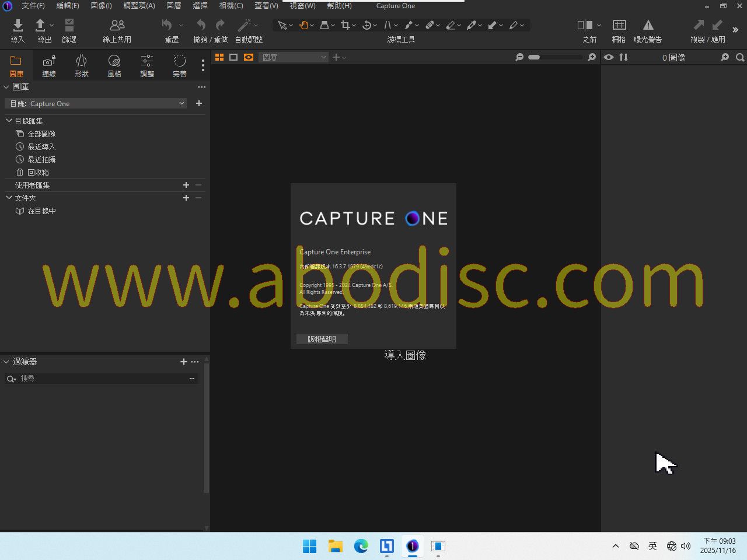Select All Images (全部圖像) collection
747x560 pixels.
pos(41,134)
